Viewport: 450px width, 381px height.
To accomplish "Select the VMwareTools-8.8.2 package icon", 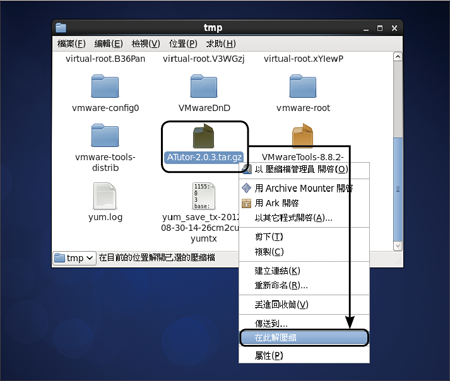I will [x=303, y=135].
